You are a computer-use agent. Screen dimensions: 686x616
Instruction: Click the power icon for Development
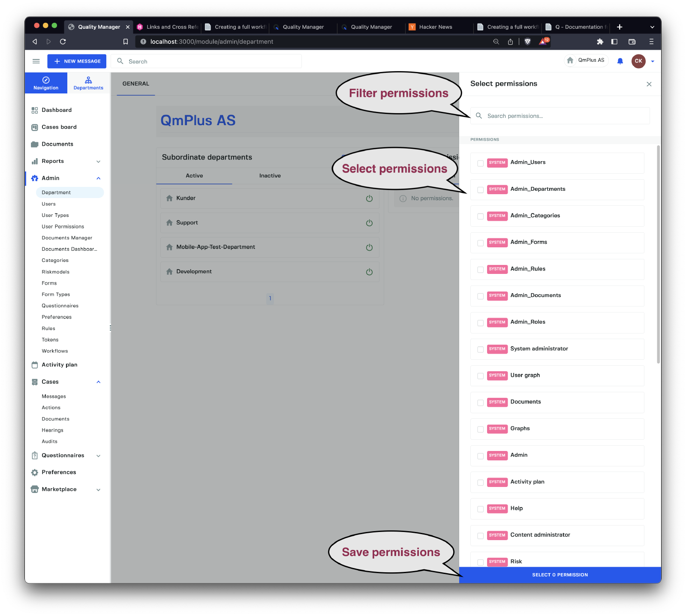[x=369, y=272]
